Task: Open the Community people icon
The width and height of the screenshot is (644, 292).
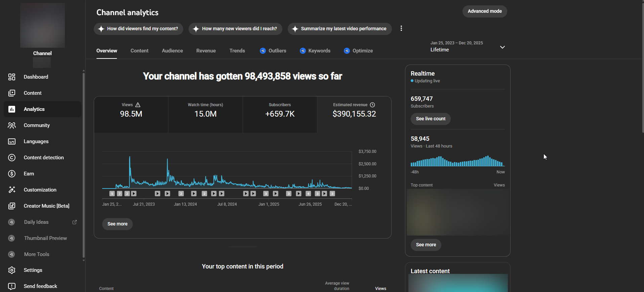Action: [12, 125]
